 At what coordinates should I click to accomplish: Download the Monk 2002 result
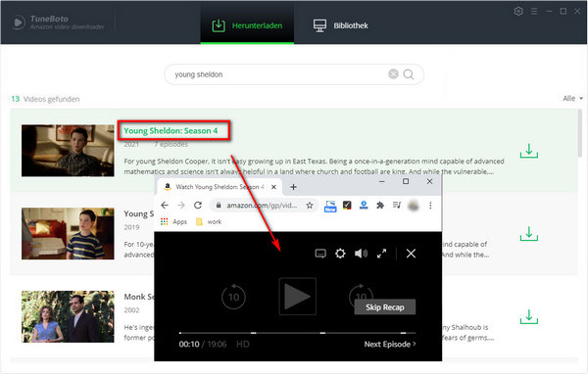point(529,316)
